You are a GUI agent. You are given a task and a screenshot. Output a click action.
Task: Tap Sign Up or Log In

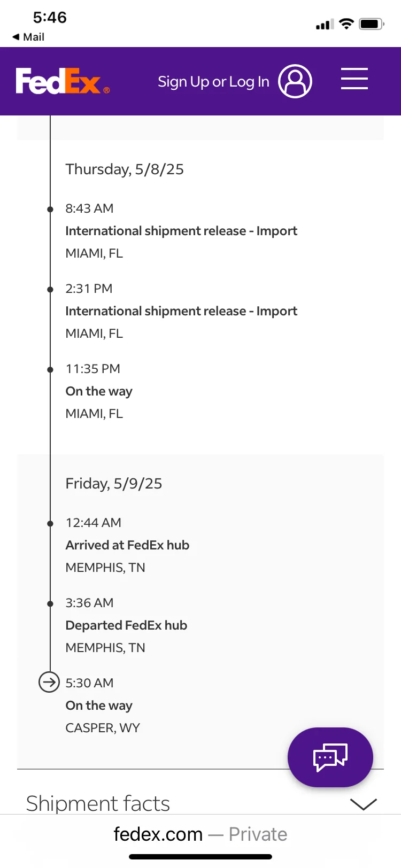pyautogui.click(x=213, y=82)
